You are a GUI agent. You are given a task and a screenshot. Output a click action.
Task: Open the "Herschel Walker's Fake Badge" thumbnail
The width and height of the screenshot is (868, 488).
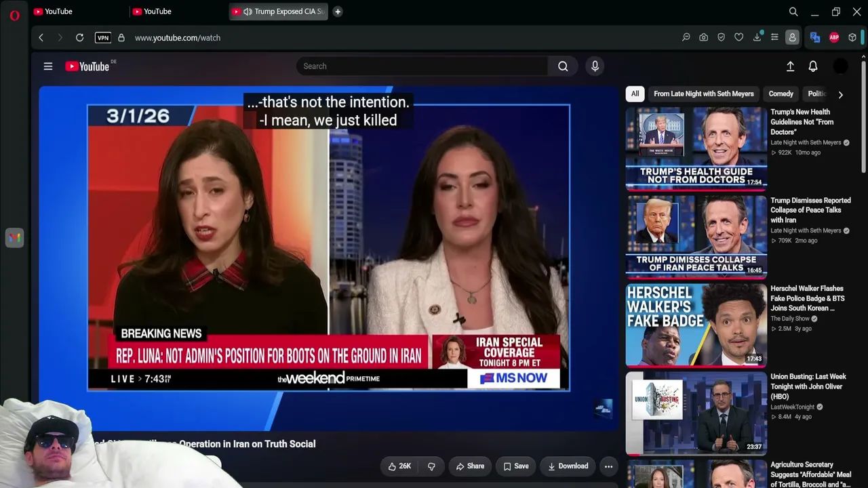pos(696,325)
